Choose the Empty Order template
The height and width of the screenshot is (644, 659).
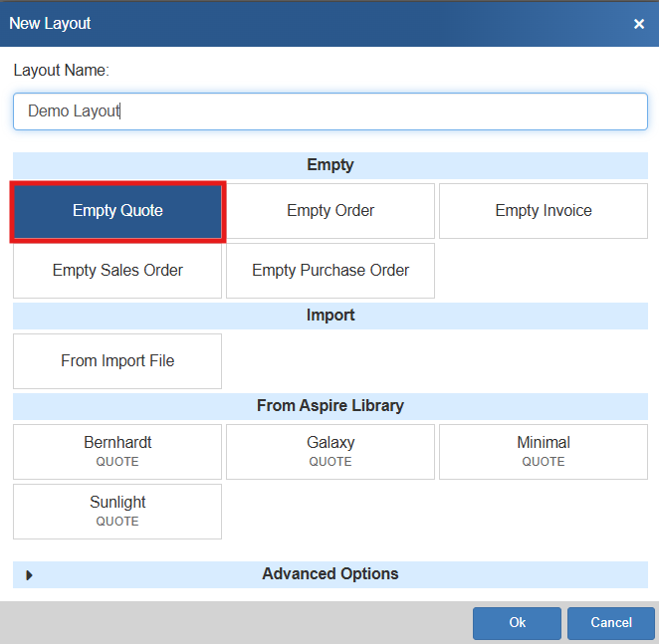coord(330,211)
